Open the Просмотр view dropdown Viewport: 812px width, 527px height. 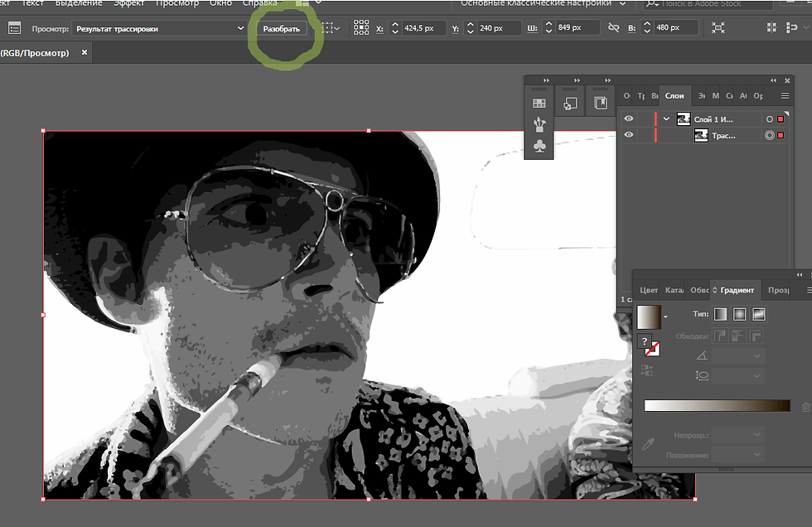click(x=158, y=28)
